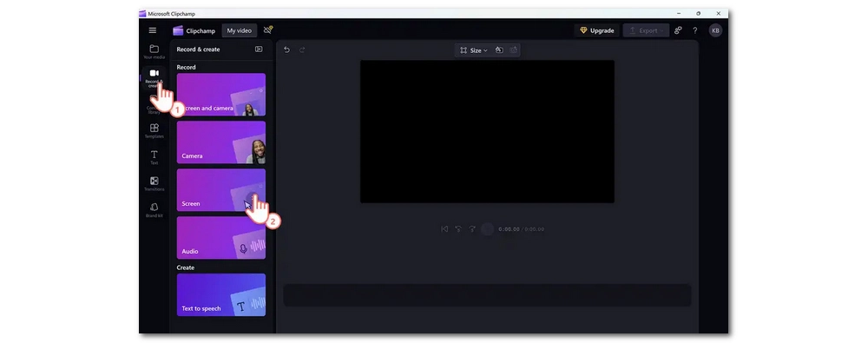The image size is (868, 343).
Task: Open the Size aspect ratio dropdown
Action: point(474,50)
